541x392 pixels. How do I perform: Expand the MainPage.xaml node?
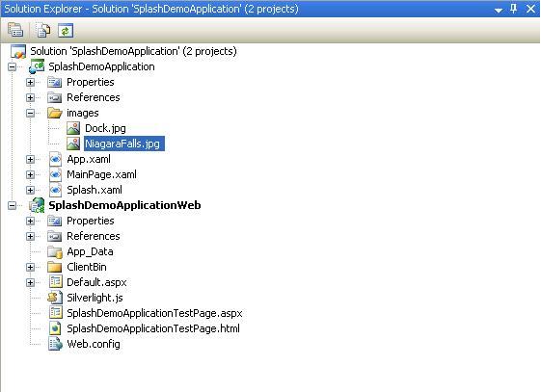pos(30,175)
